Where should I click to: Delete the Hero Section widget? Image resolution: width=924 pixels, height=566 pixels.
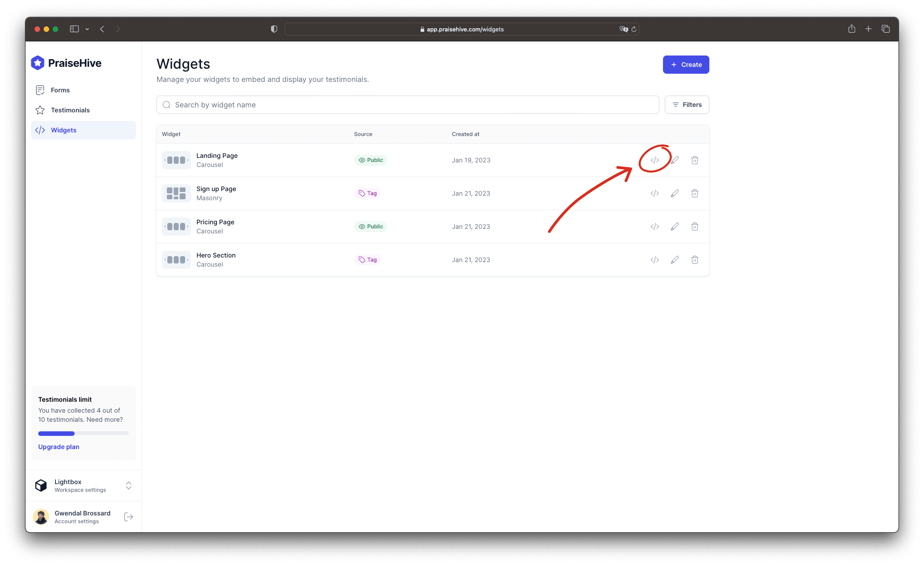(694, 260)
